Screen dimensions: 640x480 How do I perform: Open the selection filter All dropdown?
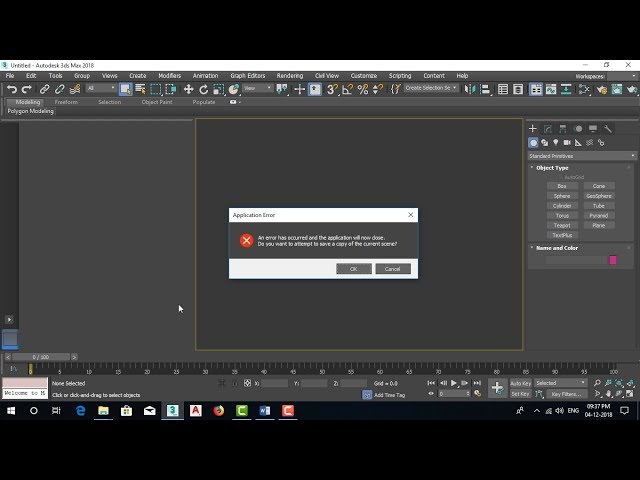(x=101, y=88)
